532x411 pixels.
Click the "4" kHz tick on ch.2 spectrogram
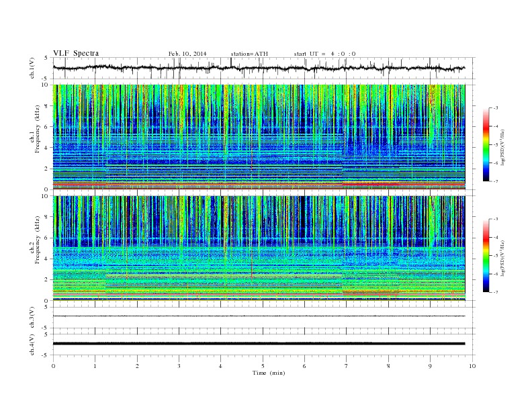[46, 259]
